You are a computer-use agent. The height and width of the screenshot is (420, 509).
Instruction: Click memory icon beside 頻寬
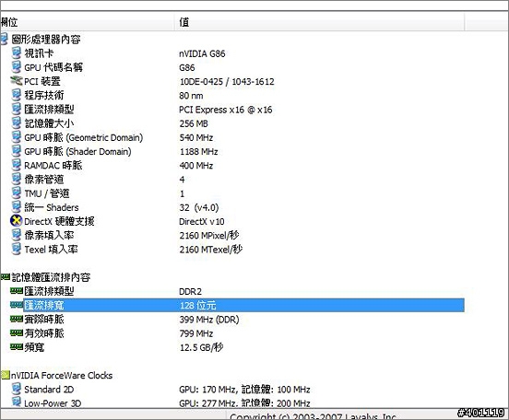point(17,346)
